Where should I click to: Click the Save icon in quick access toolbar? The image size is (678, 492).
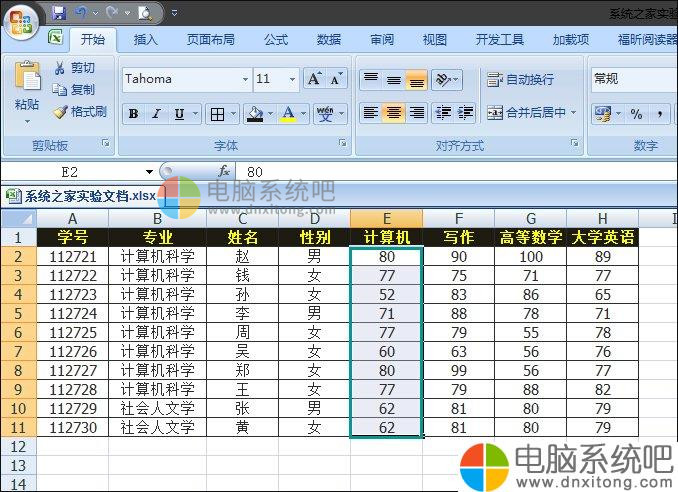(x=59, y=13)
